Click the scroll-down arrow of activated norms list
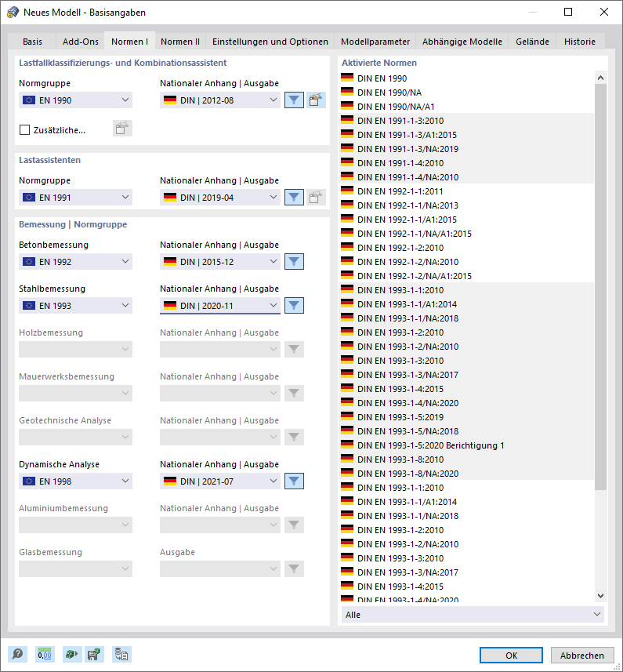This screenshot has width=623, height=672. click(601, 596)
